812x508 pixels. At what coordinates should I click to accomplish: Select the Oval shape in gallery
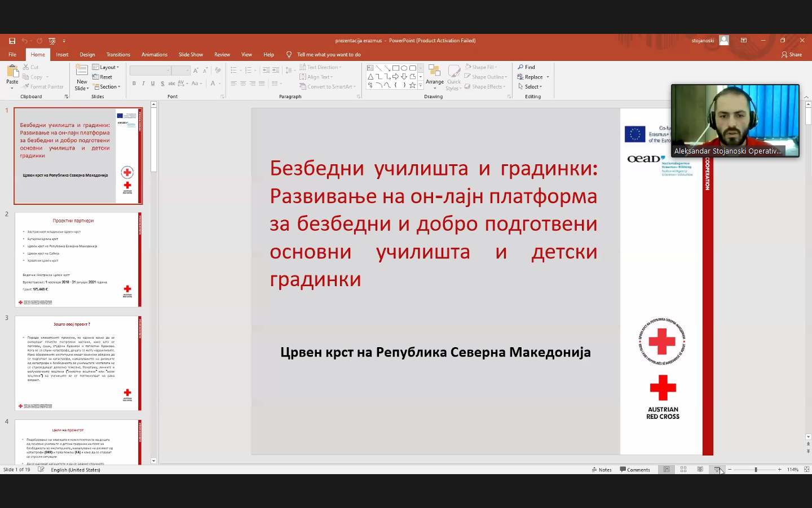404,68
